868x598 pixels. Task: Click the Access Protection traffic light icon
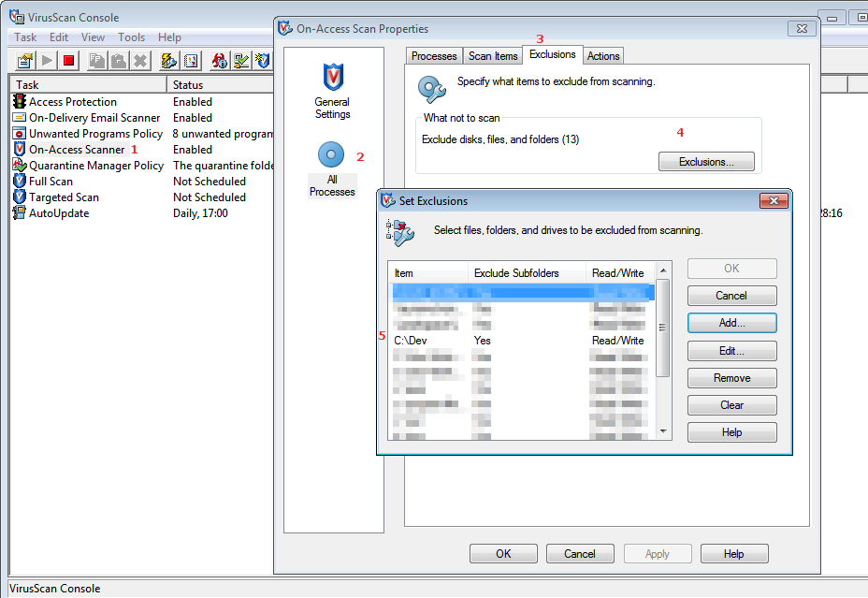[20, 101]
